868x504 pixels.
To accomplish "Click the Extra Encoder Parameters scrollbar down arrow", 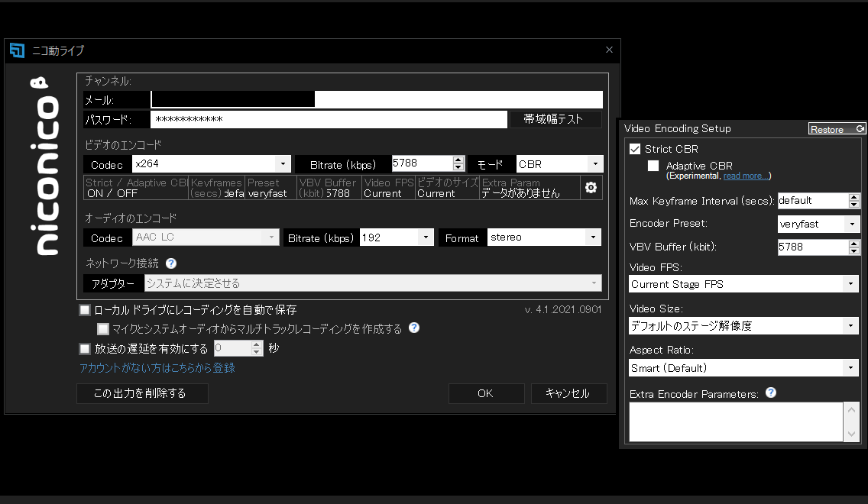I will [851, 434].
